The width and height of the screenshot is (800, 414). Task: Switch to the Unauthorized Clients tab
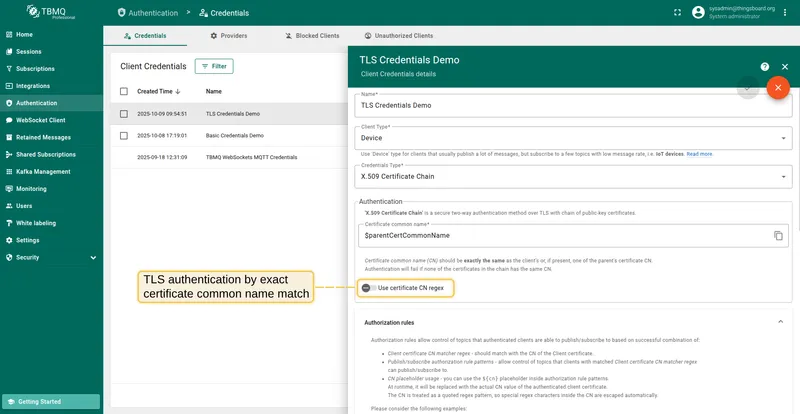click(398, 36)
